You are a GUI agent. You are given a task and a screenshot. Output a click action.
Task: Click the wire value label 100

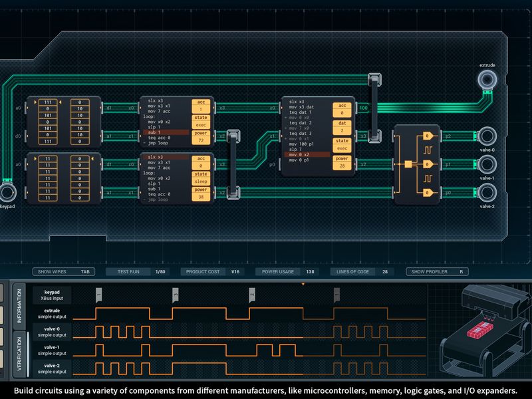point(363,108)
